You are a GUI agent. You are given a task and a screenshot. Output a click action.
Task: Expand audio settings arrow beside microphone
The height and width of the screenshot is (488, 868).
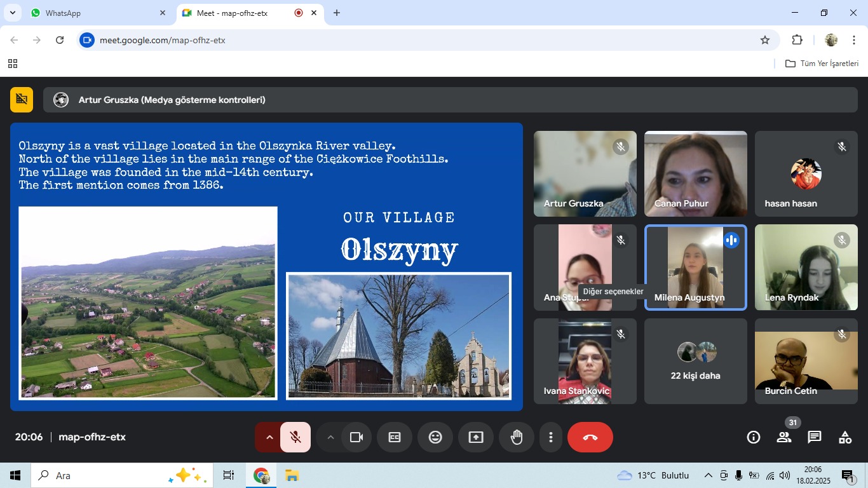coord(269,437)
